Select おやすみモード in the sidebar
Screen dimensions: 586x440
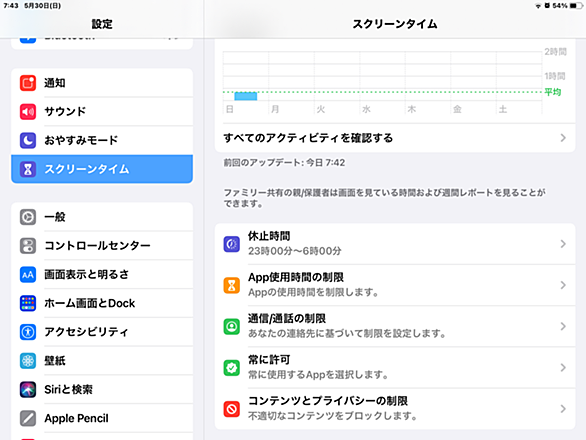point(102,140)
